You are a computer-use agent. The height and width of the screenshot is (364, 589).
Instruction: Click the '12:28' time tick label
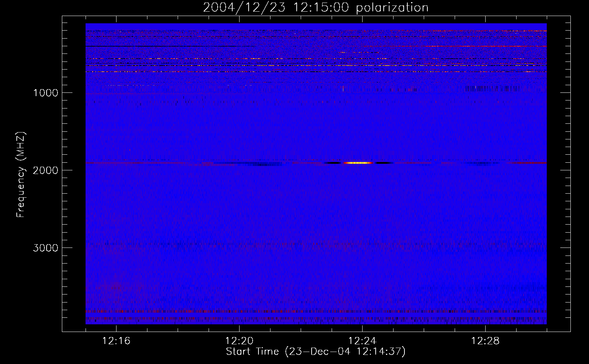point(485,341)
